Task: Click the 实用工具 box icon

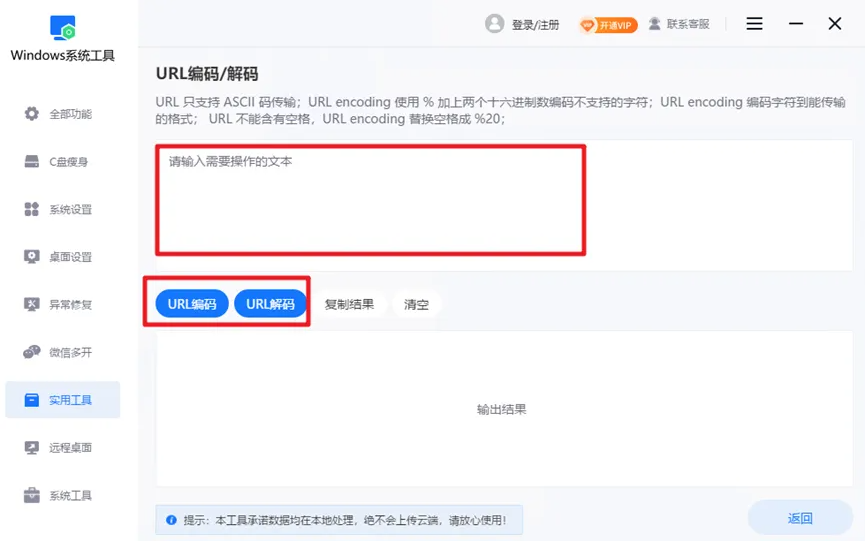Action: coord(31,400)
